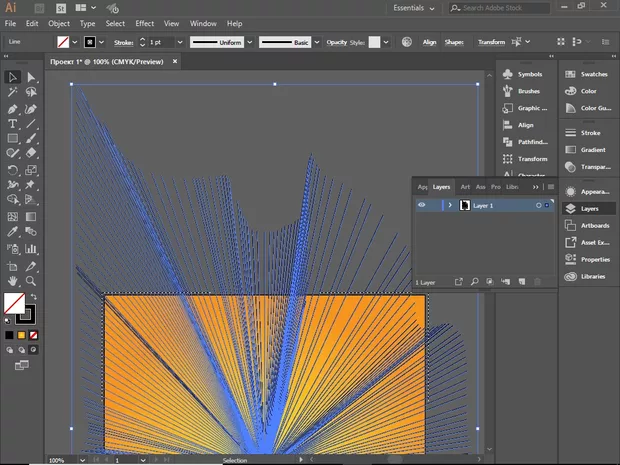620x465 pixels.
Task: Select the Pen tool
Action: point(13,108)
